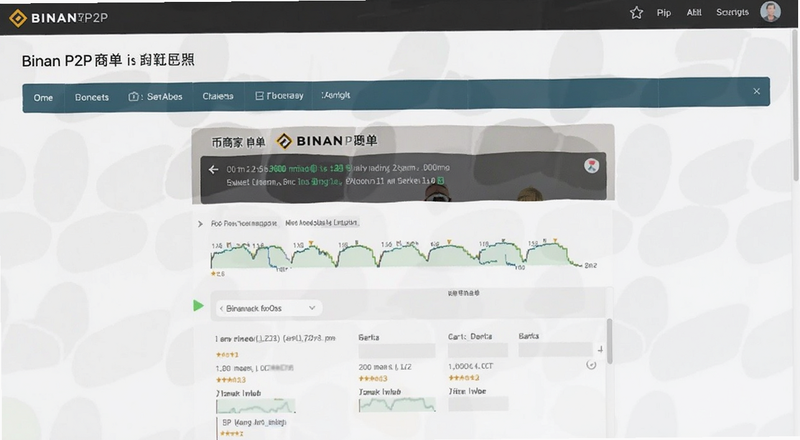This screenshot has height=440, width=800.
Task: Expand the chevron above the chart
Action: pos(200,224)
